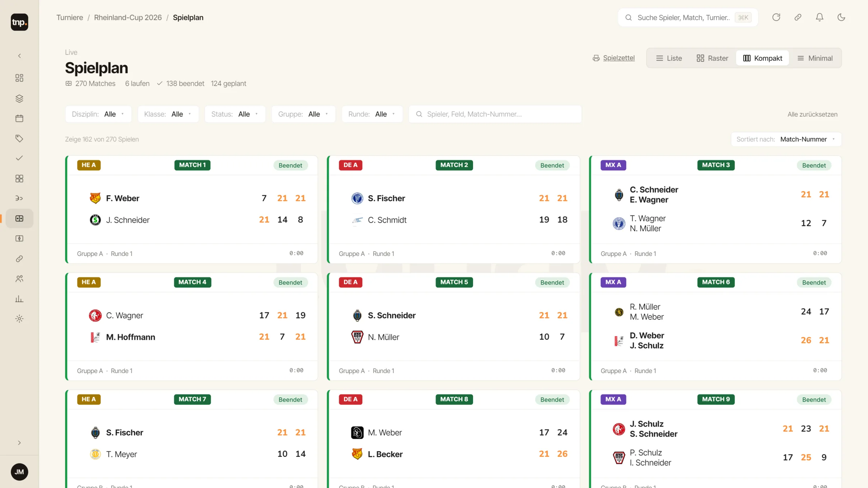Click the refresh icon in the top bar
The height and width of the screenshot is (488, 868).
point(776,17)
